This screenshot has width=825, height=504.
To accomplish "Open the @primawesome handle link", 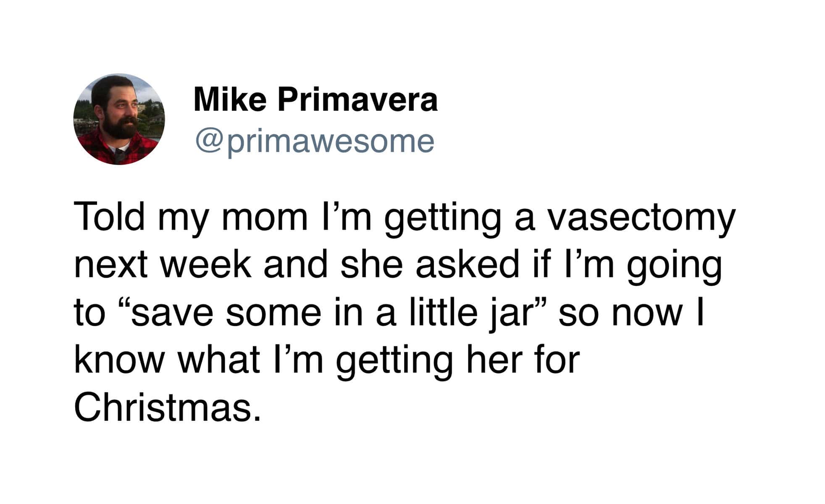I will [315, 142].
